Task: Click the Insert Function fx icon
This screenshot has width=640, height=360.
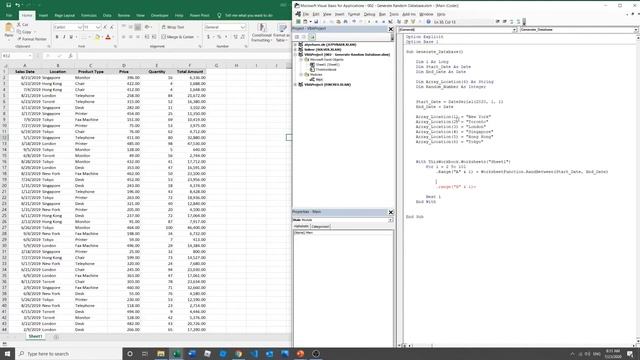Action: point(70,56)
